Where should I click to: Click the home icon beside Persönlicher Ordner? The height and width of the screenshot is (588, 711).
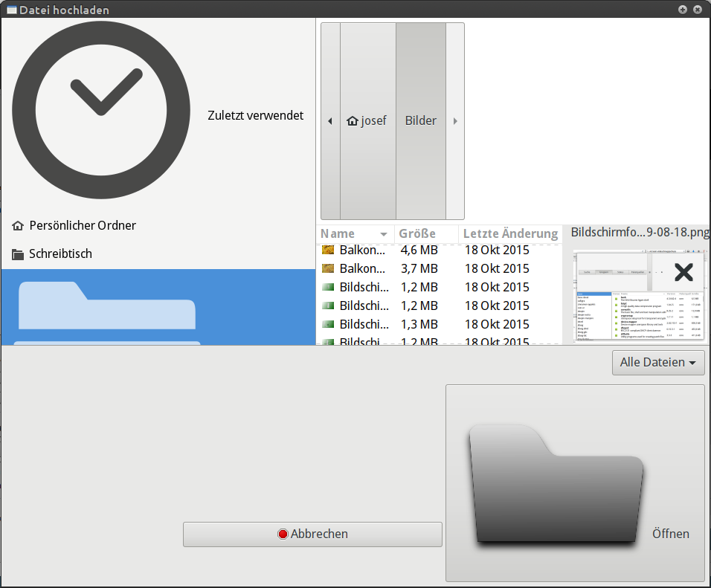click(18, 226)
